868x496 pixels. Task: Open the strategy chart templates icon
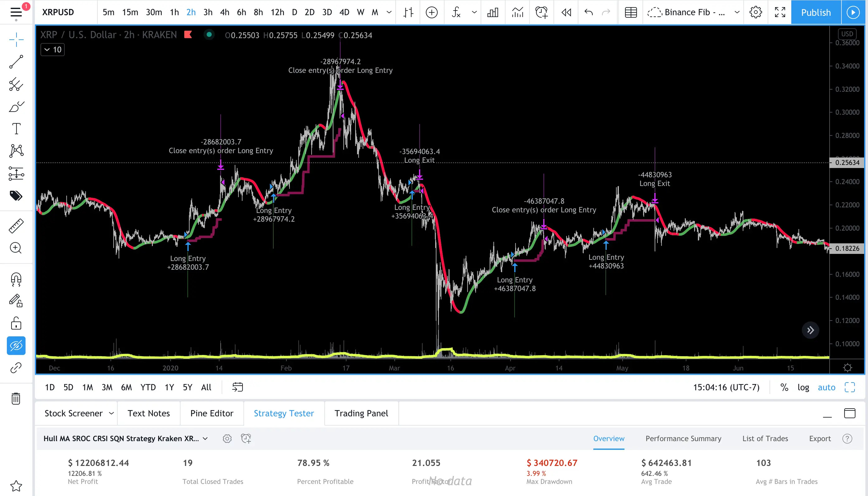517,12
